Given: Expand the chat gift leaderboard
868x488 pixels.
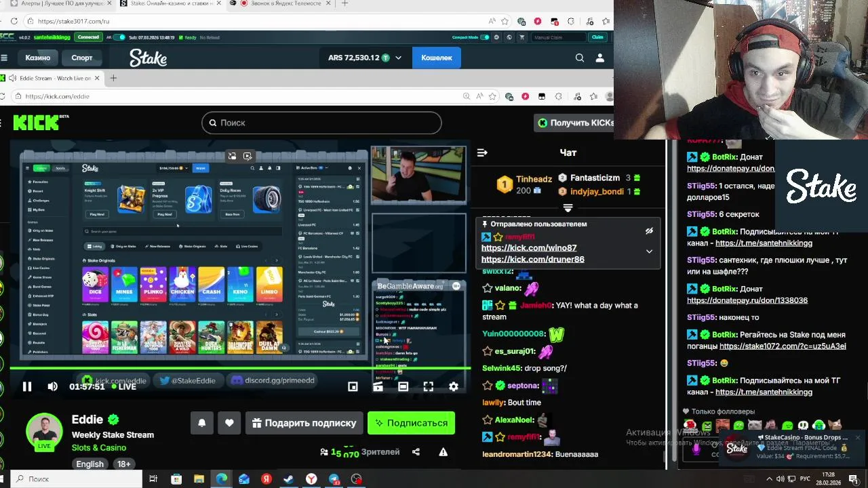Looking at the screenshot, I should point(568,208).
